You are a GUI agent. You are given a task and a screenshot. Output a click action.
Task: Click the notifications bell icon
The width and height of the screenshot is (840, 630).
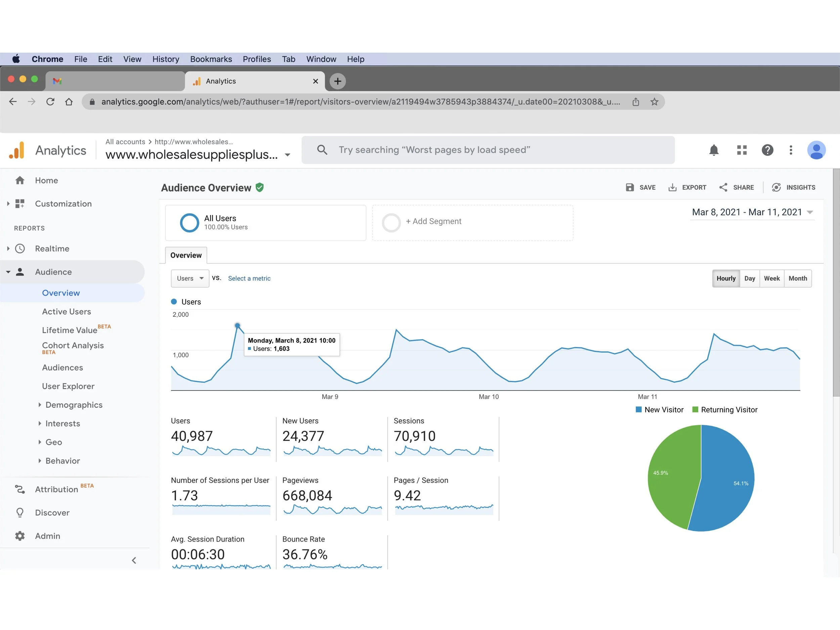[x=714, y=150]
